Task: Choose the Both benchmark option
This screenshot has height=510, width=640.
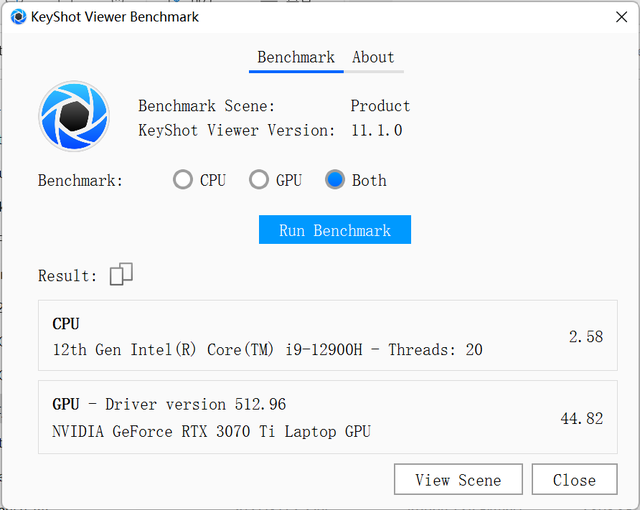Action: point(336,180)
